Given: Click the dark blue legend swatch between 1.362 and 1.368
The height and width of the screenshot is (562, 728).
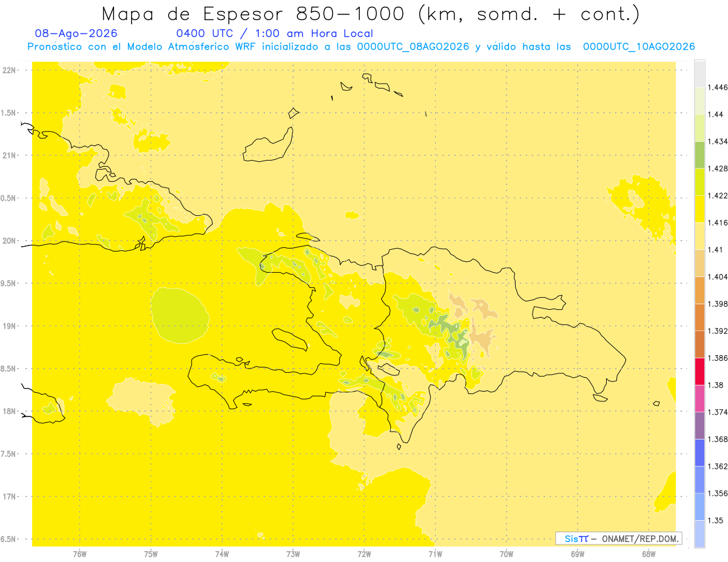Looking at the screenshot, I should [x=699, y=453].
